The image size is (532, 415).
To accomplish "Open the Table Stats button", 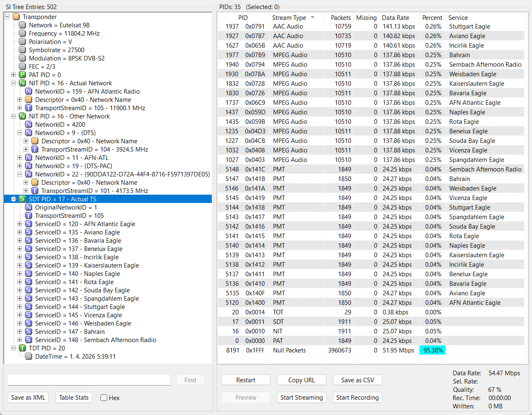I will 74,398.
